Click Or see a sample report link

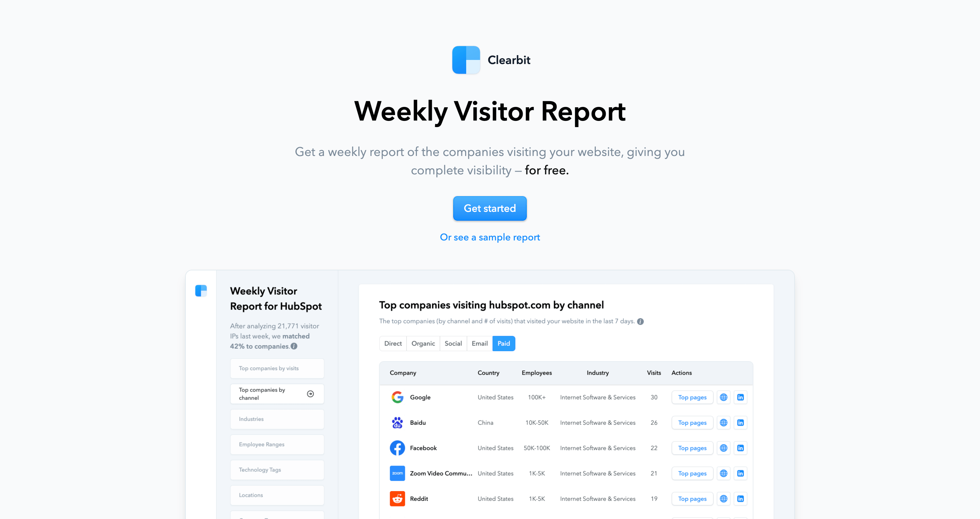pos(490,237)
